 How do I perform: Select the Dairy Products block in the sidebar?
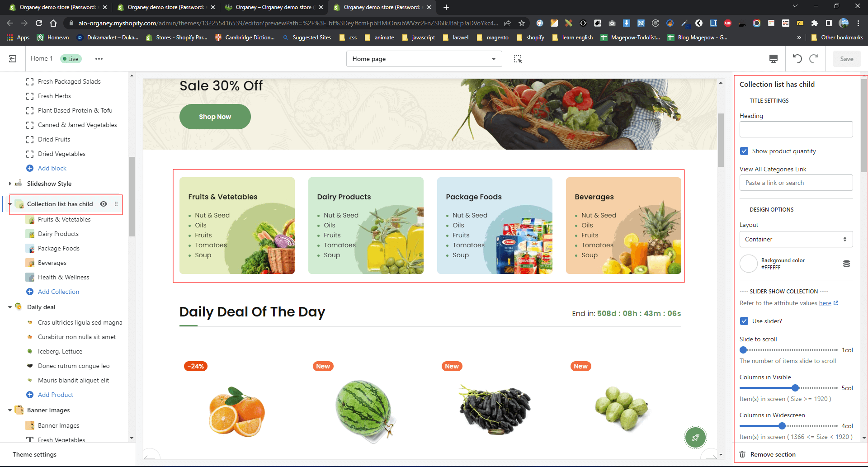click(x=58, y=234)
